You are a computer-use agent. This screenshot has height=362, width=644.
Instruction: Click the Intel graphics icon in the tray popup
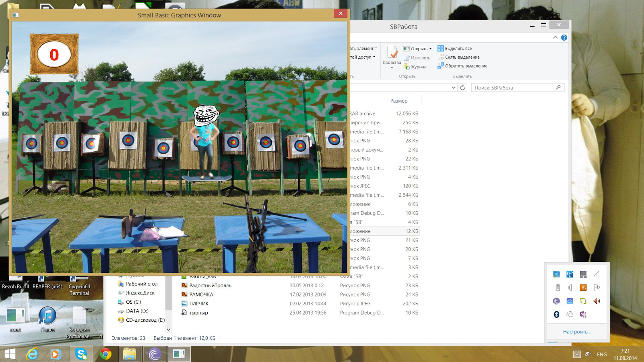coord(557,274)
